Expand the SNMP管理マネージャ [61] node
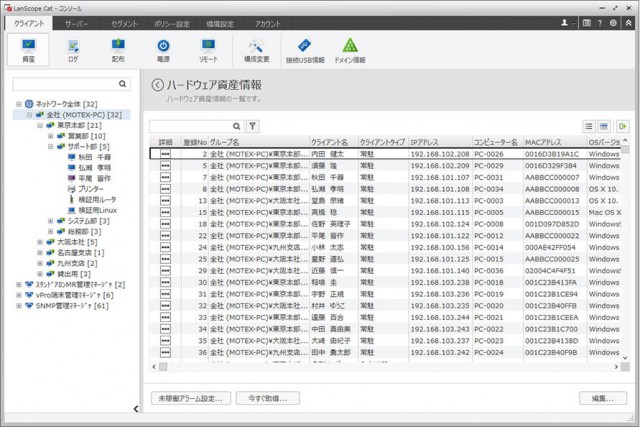 coord(19,306)
